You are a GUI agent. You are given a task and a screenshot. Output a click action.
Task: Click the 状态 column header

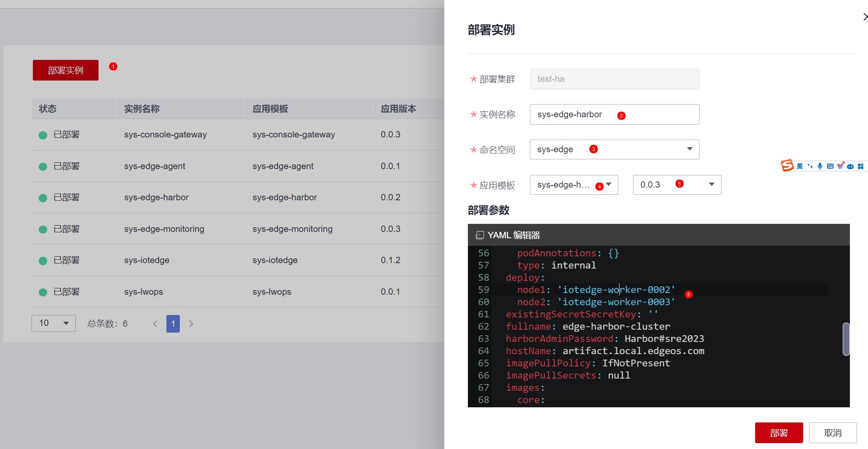click(48, 109)
